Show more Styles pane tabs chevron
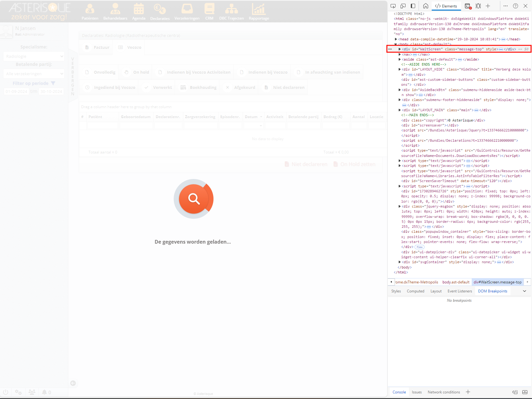Viewport: 532px width, 399px height. point(525,291)
